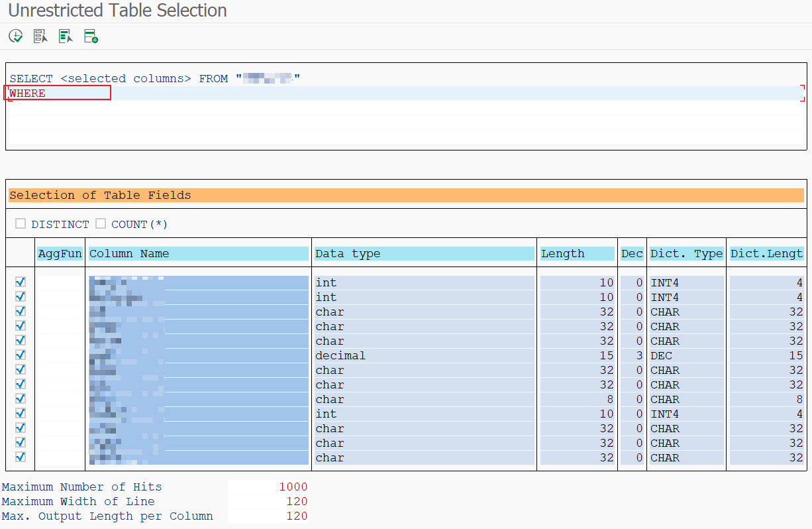The image size is (812, 529).
Task: Click the Dec value '3' cell
Action: tap(632, 356)
